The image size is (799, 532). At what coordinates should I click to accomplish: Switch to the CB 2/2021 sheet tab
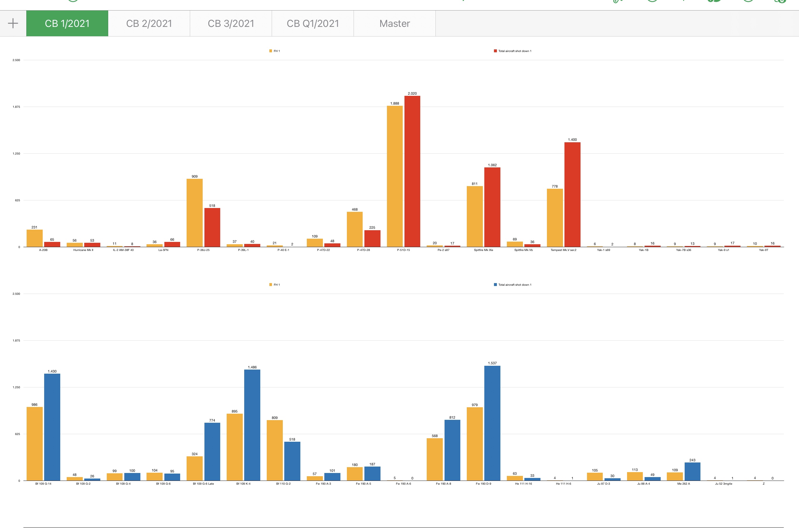click(149, 23)
